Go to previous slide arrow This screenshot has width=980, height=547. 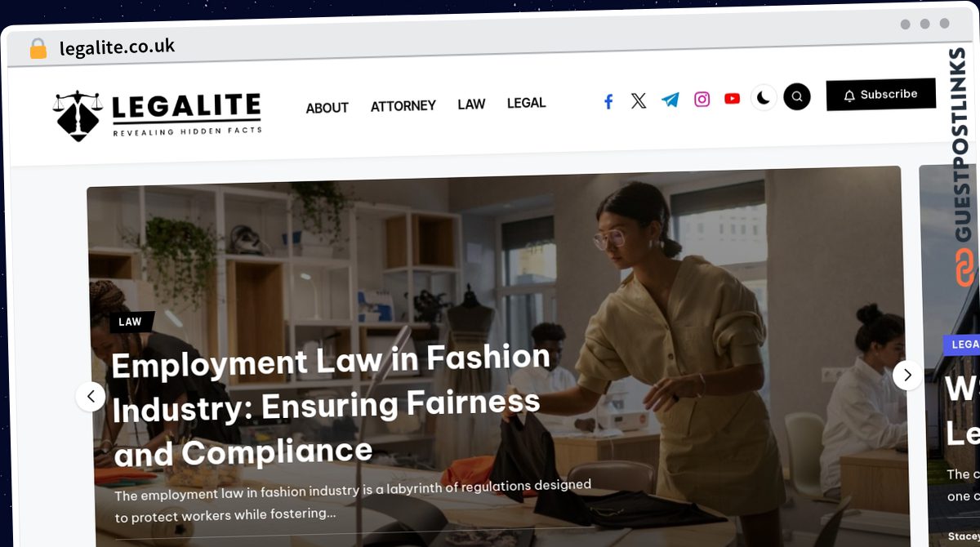click(x=91, y=397)
